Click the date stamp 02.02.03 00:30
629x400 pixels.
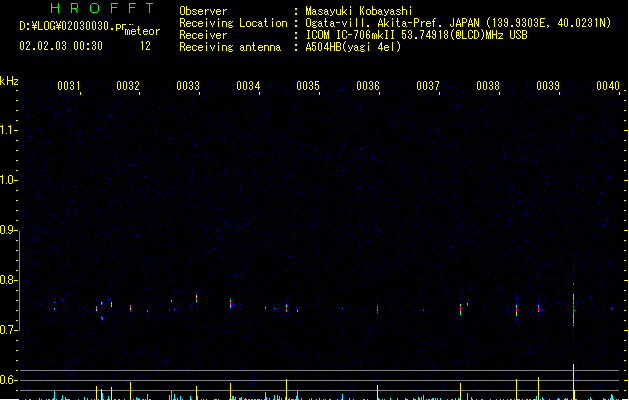(61, 46)
